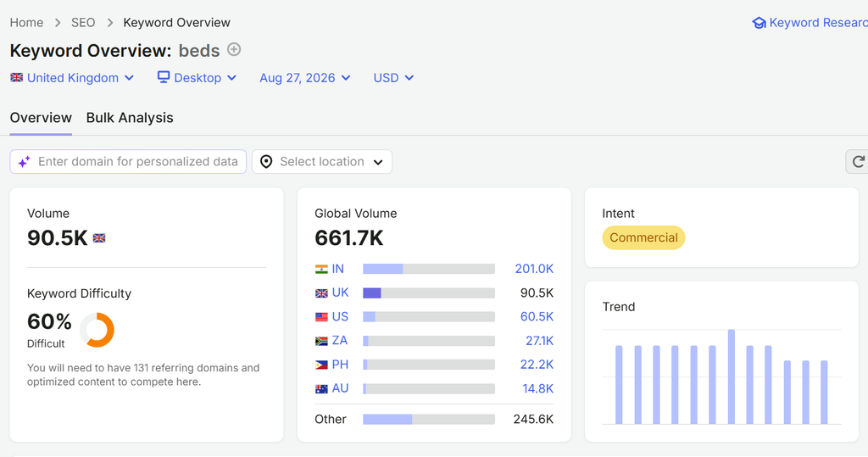Open the Desktop device dropdown

(197, 78)
